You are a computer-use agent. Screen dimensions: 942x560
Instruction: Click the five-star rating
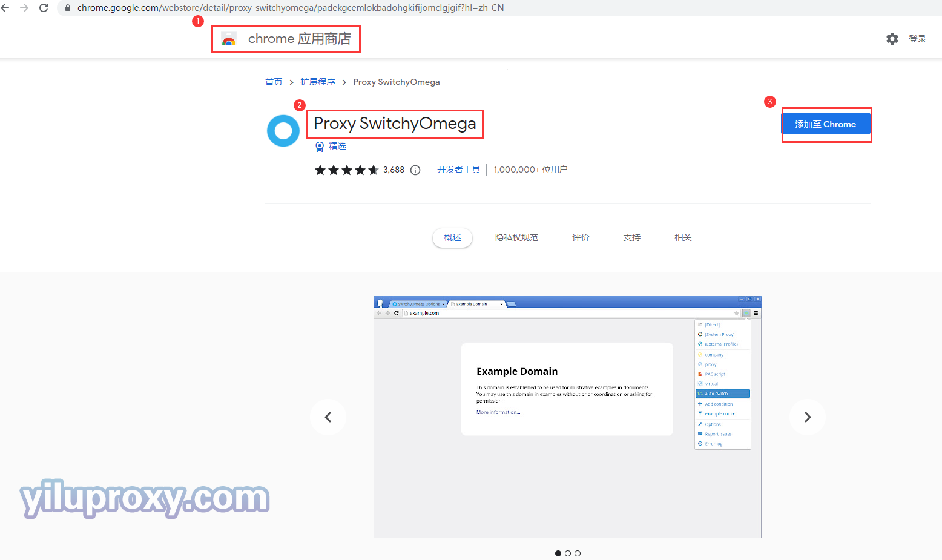pyautogui.click(x=346, y=170)
